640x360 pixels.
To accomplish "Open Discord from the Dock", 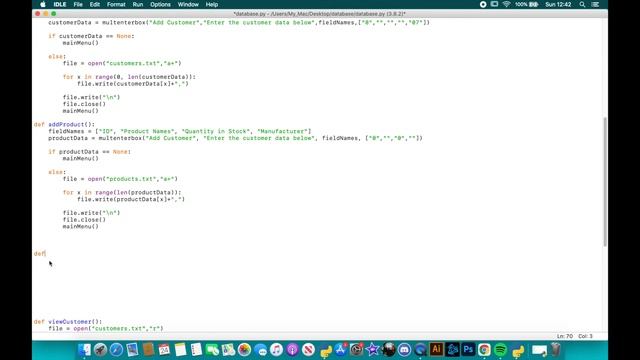I will pyautogui.click(x=404, y=350).
